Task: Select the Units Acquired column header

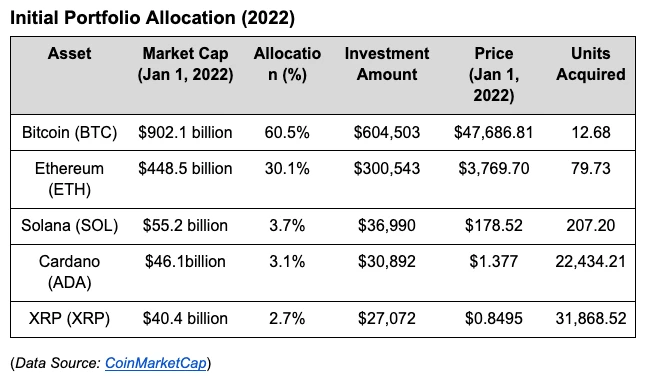Action: (x=591, y=64)
